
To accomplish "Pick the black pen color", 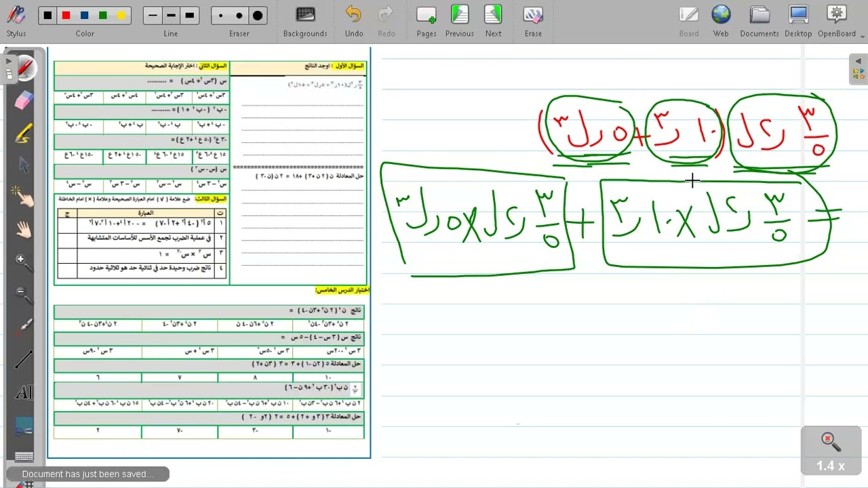I will coord(47,16).
